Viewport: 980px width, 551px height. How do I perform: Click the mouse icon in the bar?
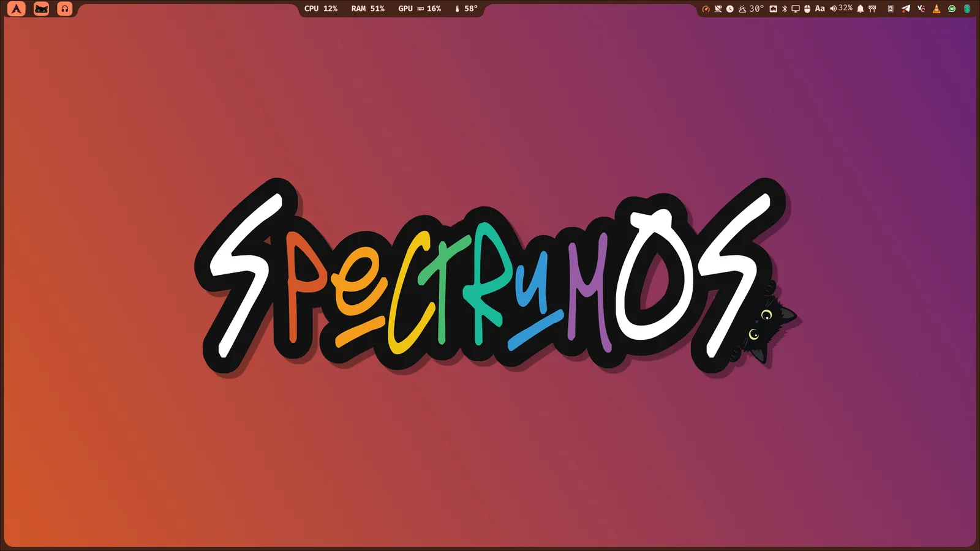tap(807, 9)
